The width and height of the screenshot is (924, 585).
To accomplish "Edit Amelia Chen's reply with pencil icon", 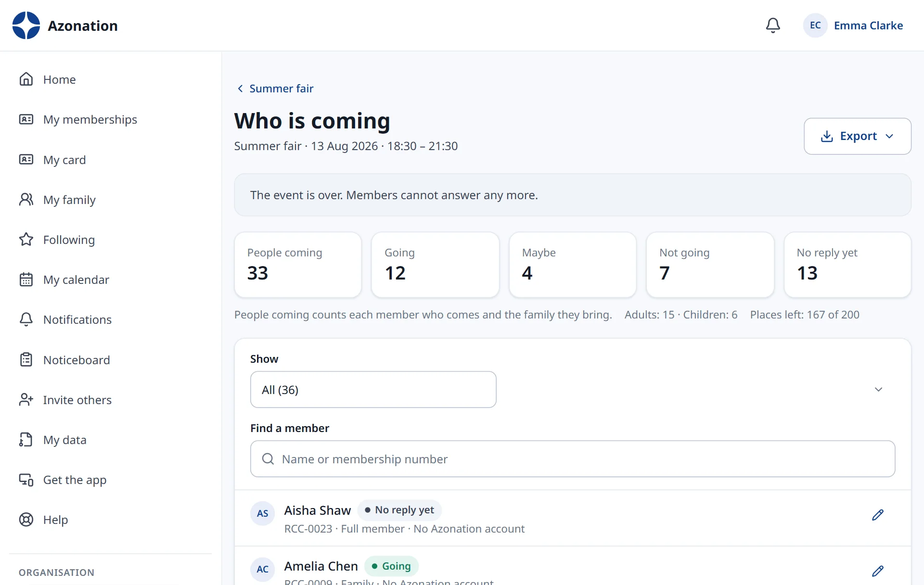I will [878, 571].
